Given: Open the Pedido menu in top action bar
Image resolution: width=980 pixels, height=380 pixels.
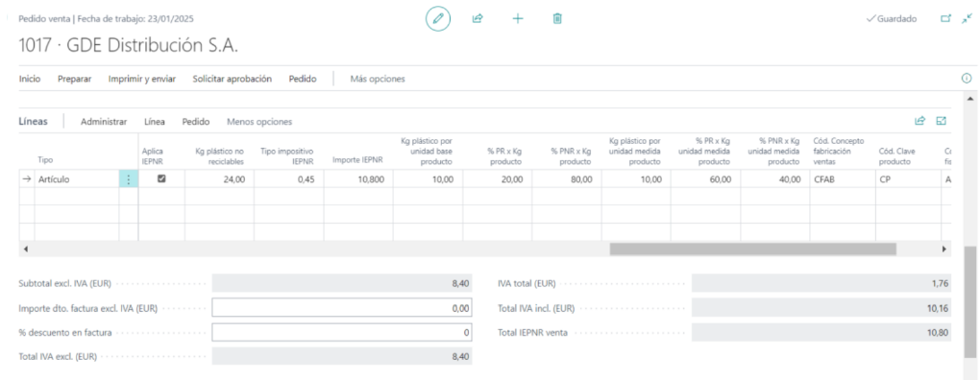Looking at the screenshot, I should coord(303,79).
